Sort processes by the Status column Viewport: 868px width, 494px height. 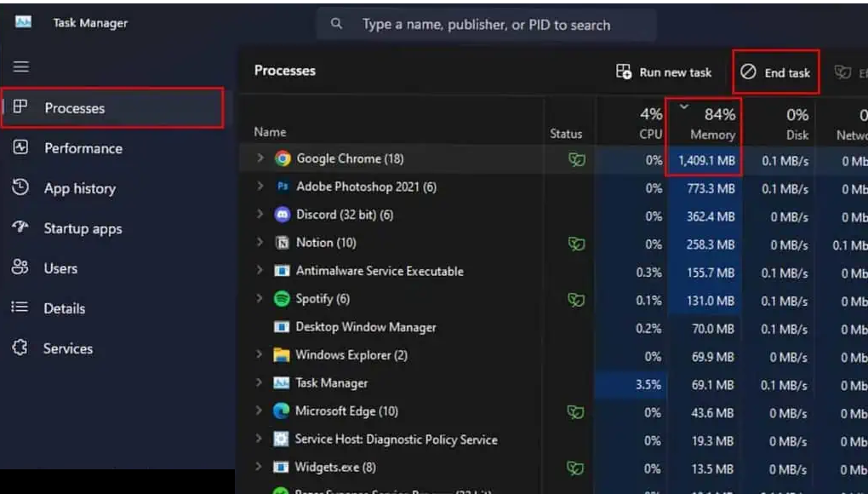[x=566, y=134]
